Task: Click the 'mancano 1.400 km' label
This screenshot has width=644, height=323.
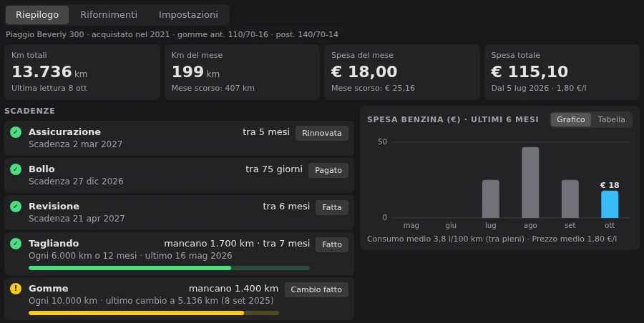Action: click(x=234, y=288)
